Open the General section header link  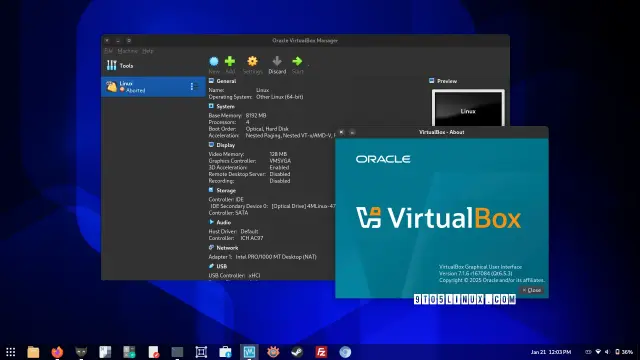point(226,81)
